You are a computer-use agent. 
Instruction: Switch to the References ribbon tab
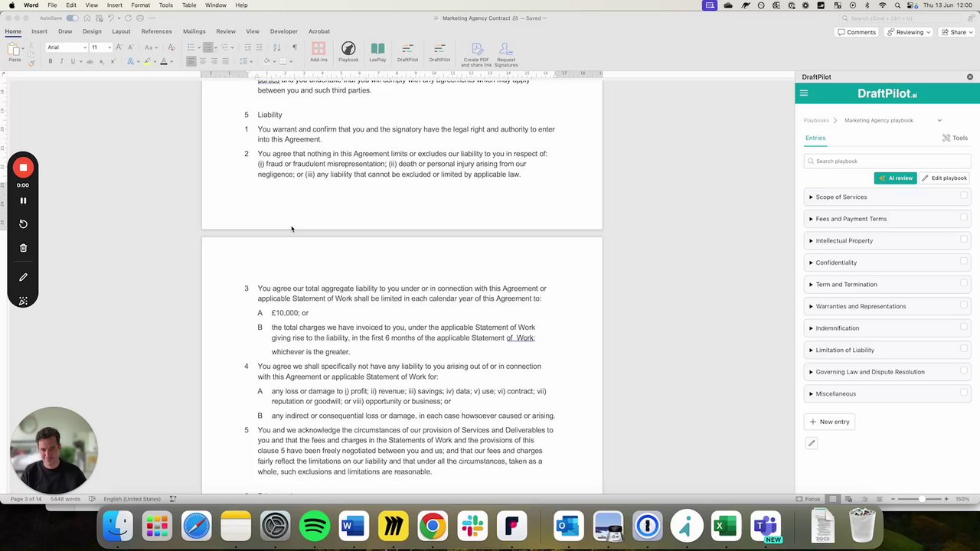pos(156,31)
